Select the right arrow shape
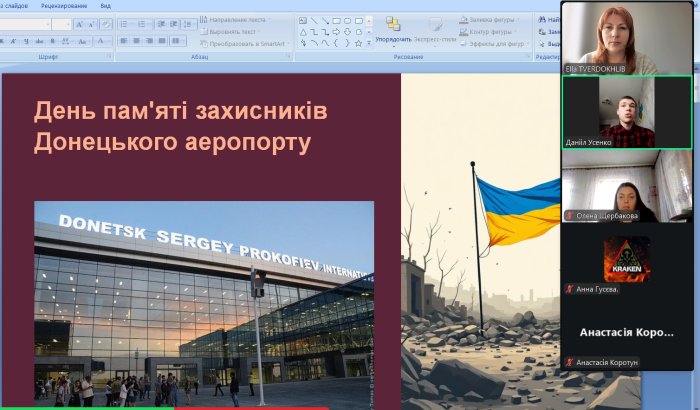700x410 pixels. [x=336, y=31]
